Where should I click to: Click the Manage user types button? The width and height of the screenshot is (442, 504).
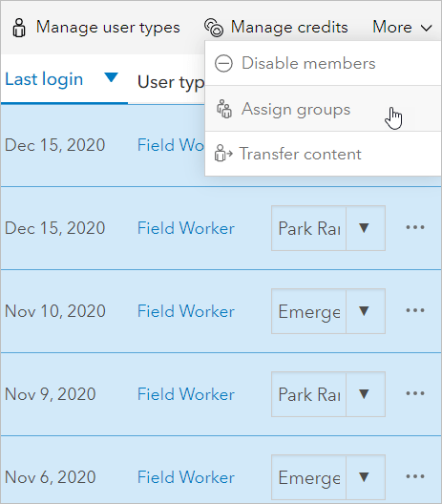click(x=96, y=28)
